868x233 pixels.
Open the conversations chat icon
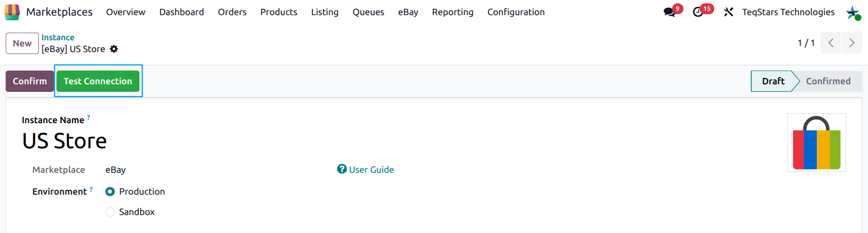click(670, 12)
